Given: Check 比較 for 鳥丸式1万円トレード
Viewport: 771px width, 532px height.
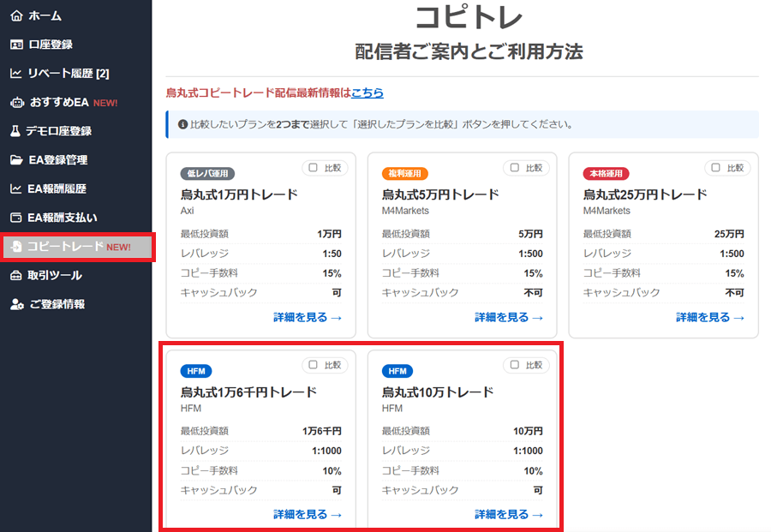Looking at the screenshot, I should coord(313,168).
